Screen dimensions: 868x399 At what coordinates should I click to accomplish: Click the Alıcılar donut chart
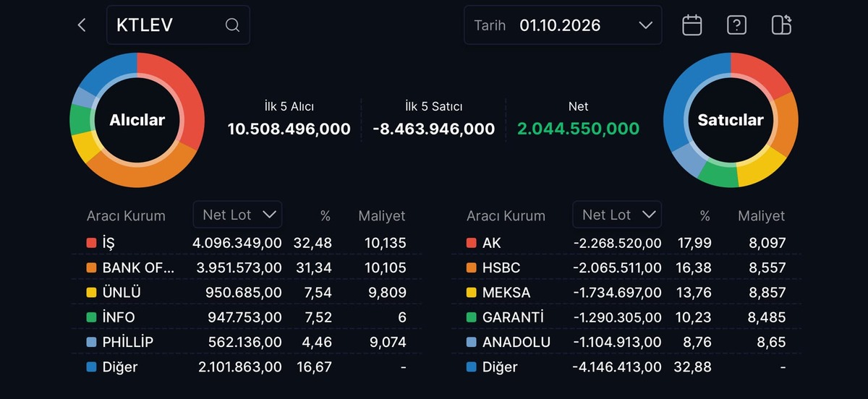[137, 120]
